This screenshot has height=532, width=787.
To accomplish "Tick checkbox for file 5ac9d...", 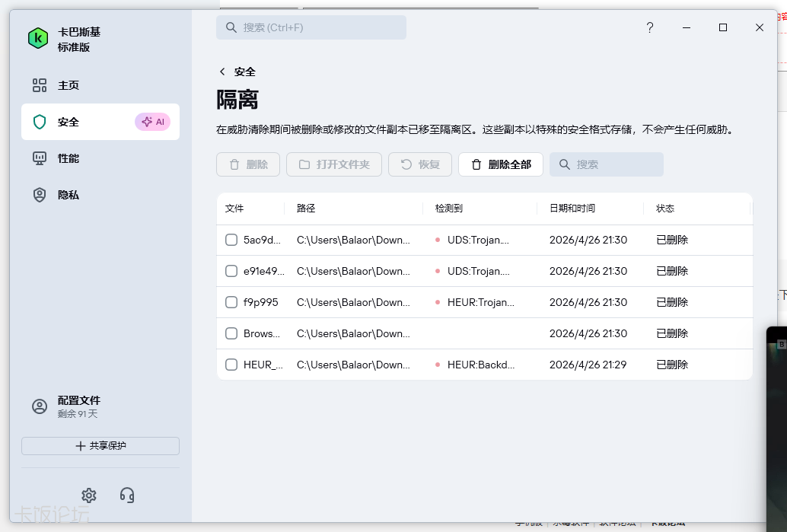I will point(231,240).
